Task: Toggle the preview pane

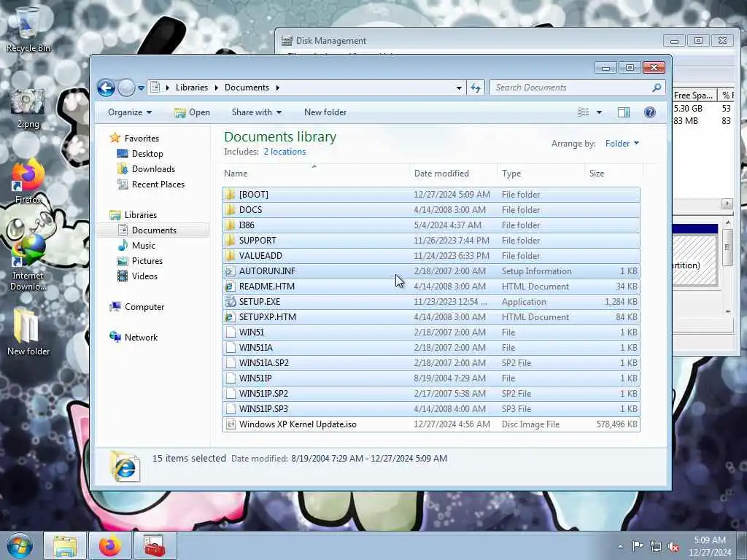Action: point(624,112)
